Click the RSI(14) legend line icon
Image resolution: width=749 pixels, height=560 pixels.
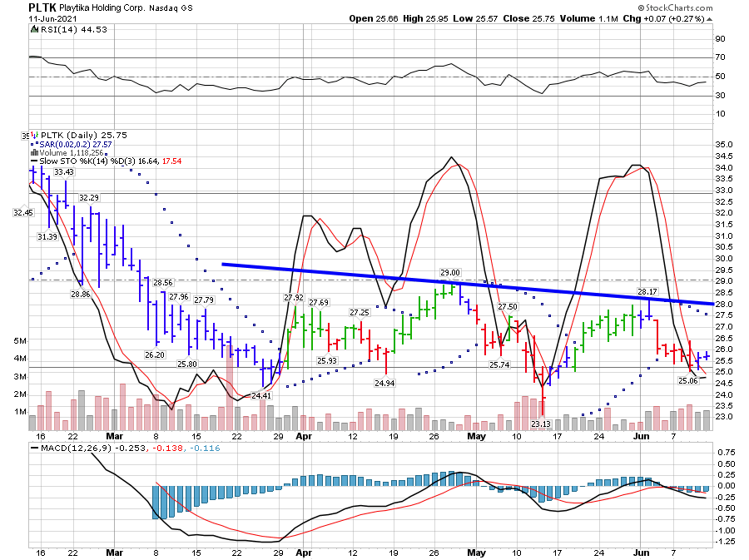[33, 29]
